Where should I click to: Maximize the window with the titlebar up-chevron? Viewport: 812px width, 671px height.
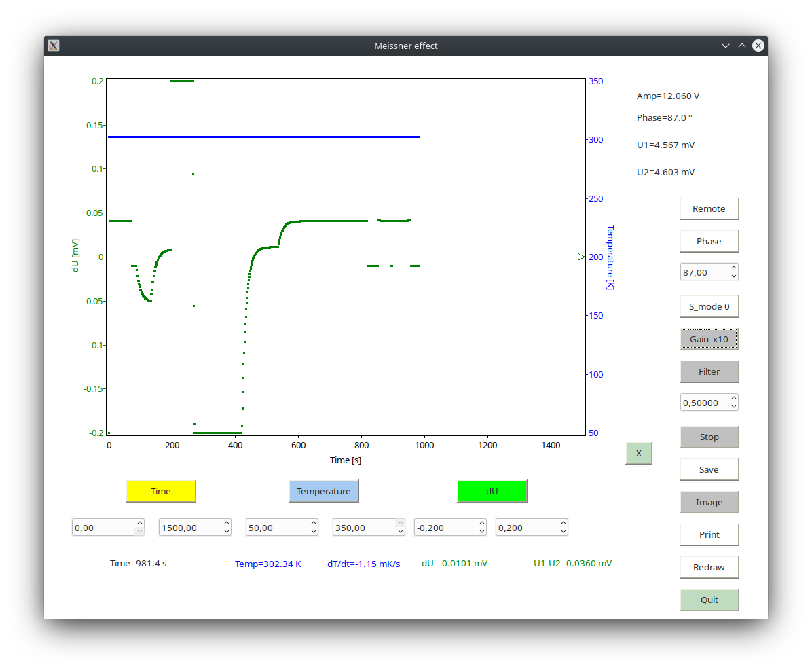tap(742, 46)
